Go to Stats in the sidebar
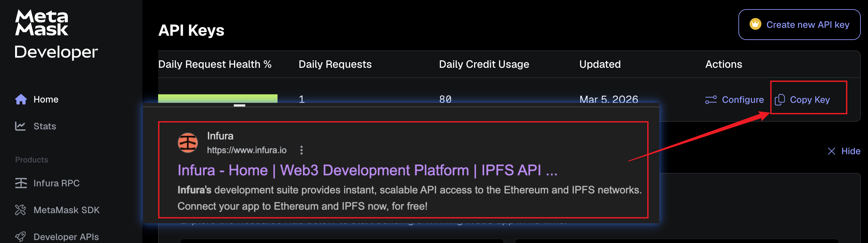The image size is (868, 243). [x=45, y=126]
